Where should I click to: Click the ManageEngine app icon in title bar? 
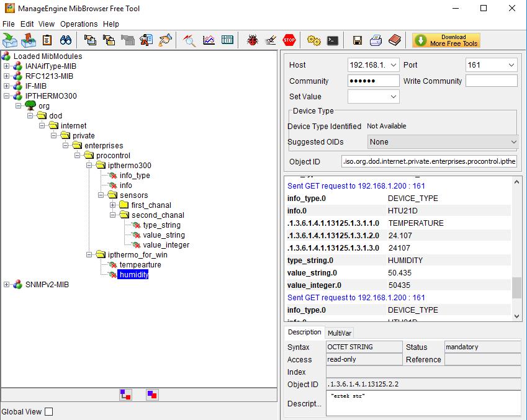pos(10,8)
